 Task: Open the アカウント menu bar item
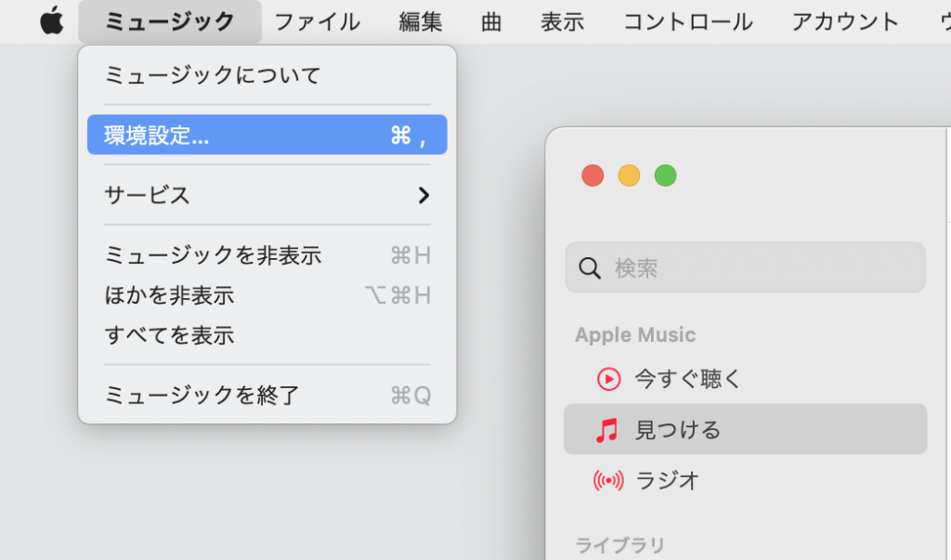point(845,21)
